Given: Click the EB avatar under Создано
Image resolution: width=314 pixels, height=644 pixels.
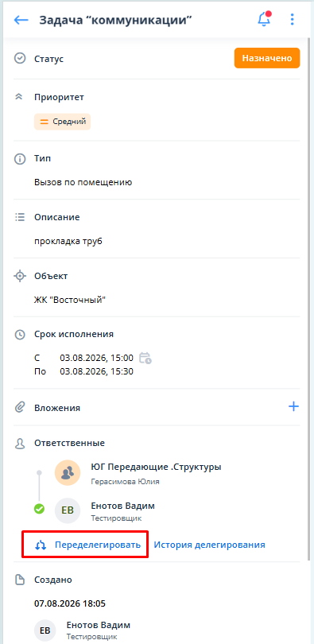Looking at the screenshot, I should (x=45, y=630).
